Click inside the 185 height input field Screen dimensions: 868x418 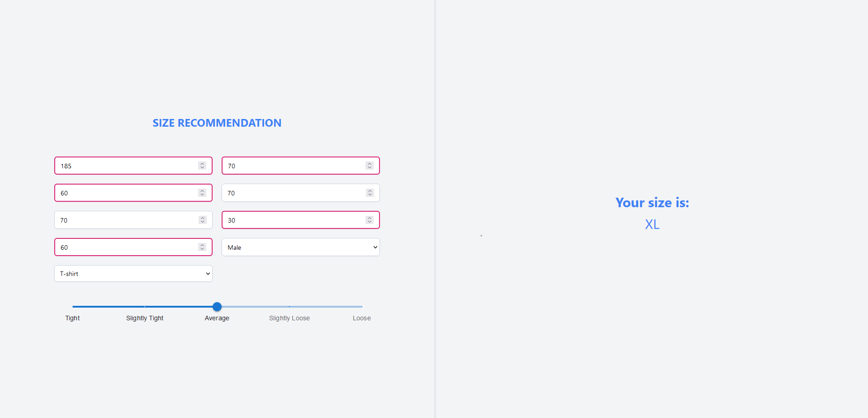coord(127,166)
